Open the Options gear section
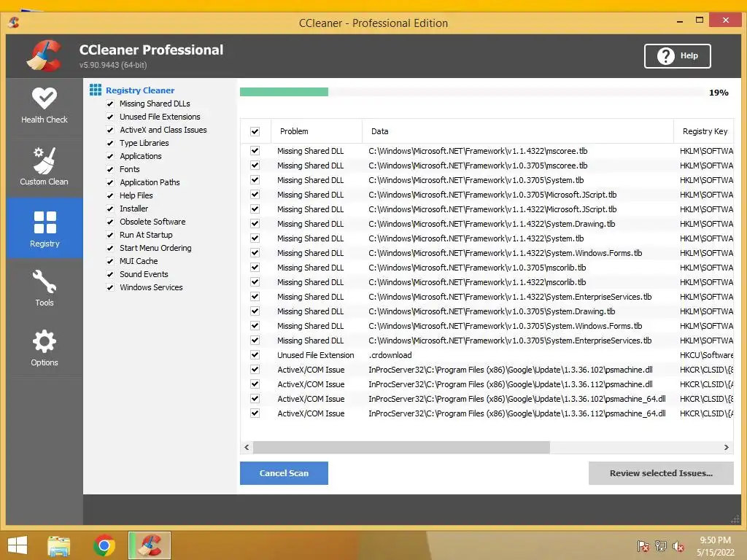This screenshot has height=560, width=747. point(44,348)
